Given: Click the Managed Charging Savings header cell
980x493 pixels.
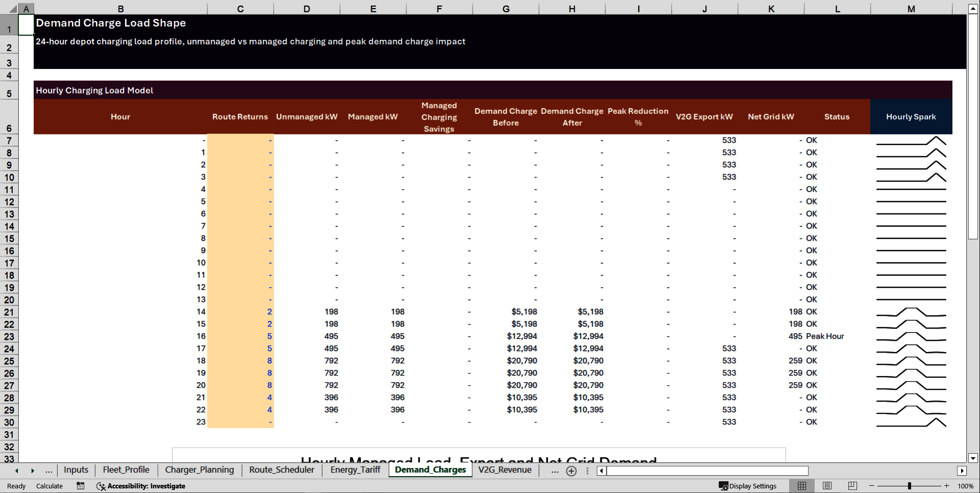Looking at the screenshot, I should coord(439,117).
